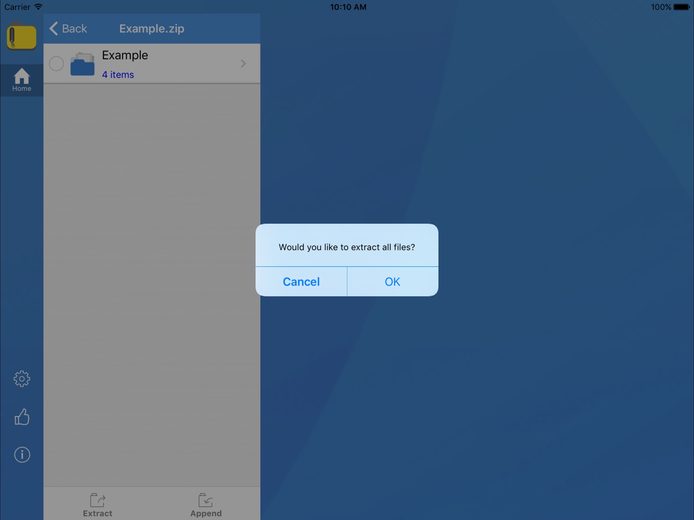This screenshot has height=520, width=694.
Task: Go to Home in the sidebar
Action: 21,80
